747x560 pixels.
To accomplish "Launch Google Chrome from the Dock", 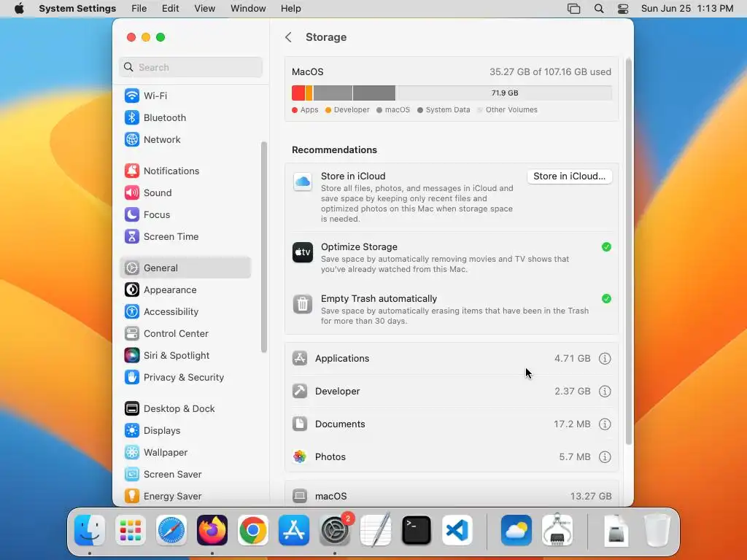I will [253, 530].
